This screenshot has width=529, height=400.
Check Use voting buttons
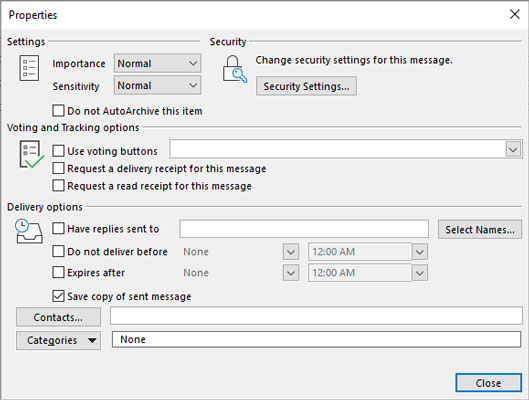[x=58, y=151]
